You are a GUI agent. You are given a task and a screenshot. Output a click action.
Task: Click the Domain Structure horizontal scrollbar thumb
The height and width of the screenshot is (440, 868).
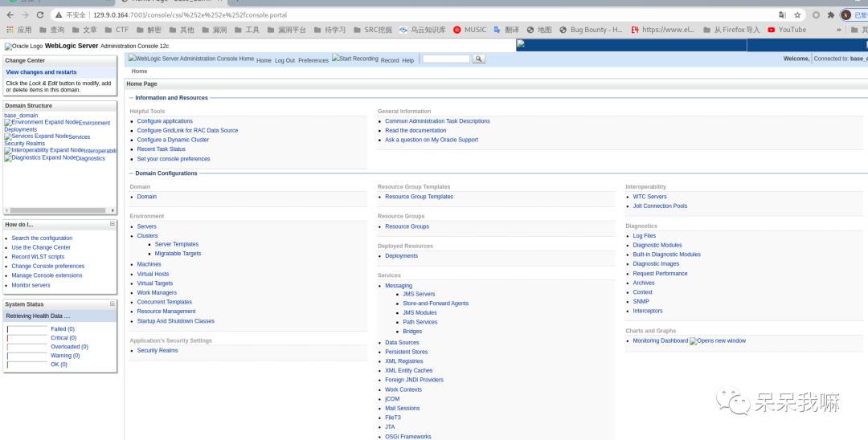point(58,210)
